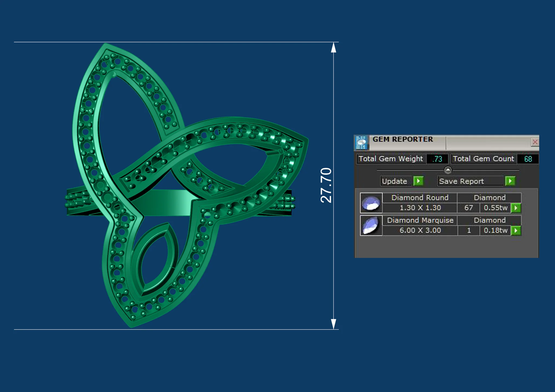Click the '0.55tw' weight cell
555x392 pixels.
click(495, 208)
